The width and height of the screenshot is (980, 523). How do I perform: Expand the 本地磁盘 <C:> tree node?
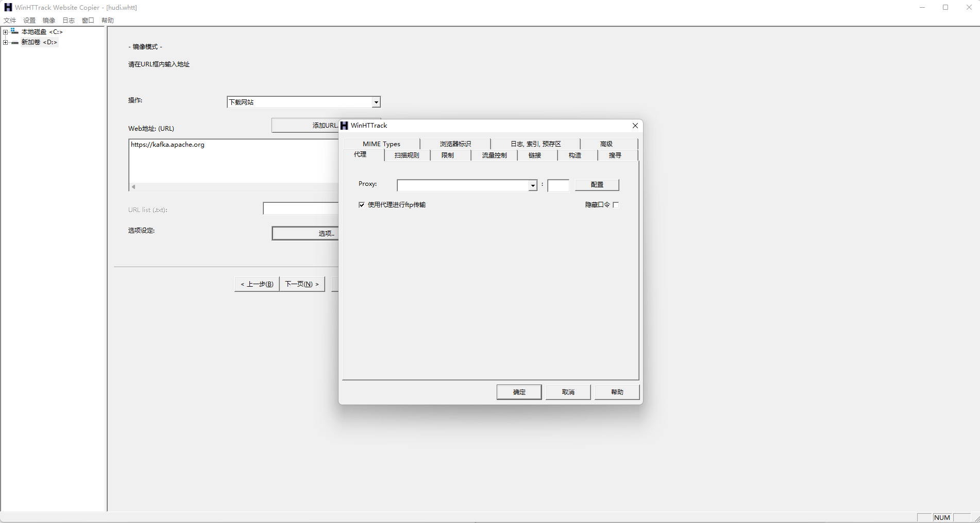6,32
